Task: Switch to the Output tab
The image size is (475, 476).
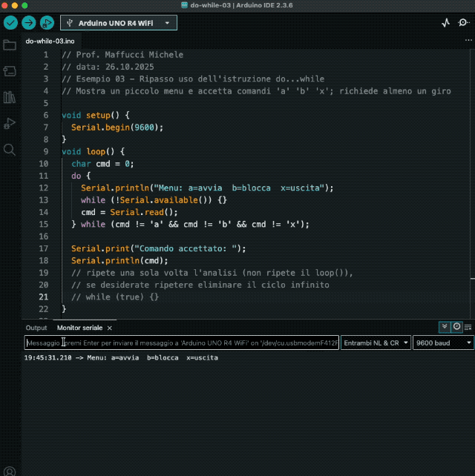Action: click(36, 328)
